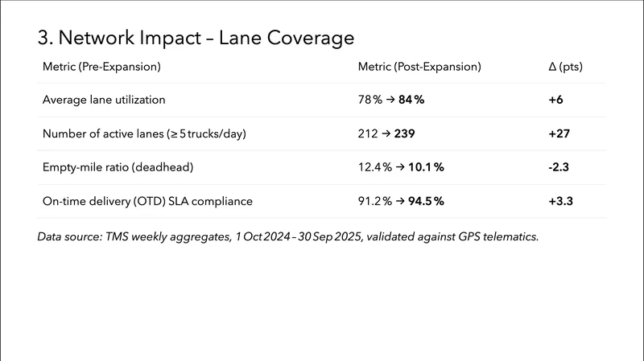Click the Number of active lanes row label
Image resolution: width=644 pixels, height=361 pixels.
pyautogui.click(x=144, y=134)
